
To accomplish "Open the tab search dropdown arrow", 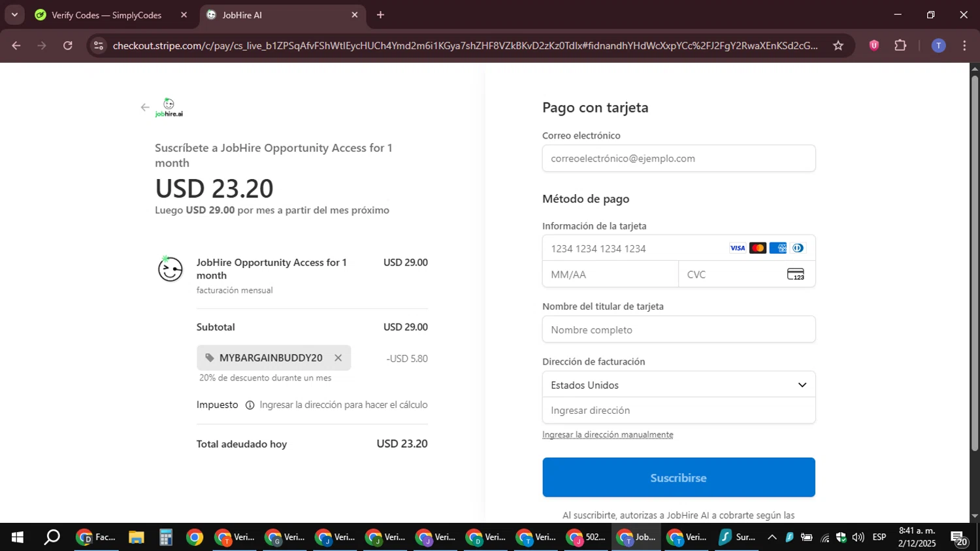I will point(14,15).
